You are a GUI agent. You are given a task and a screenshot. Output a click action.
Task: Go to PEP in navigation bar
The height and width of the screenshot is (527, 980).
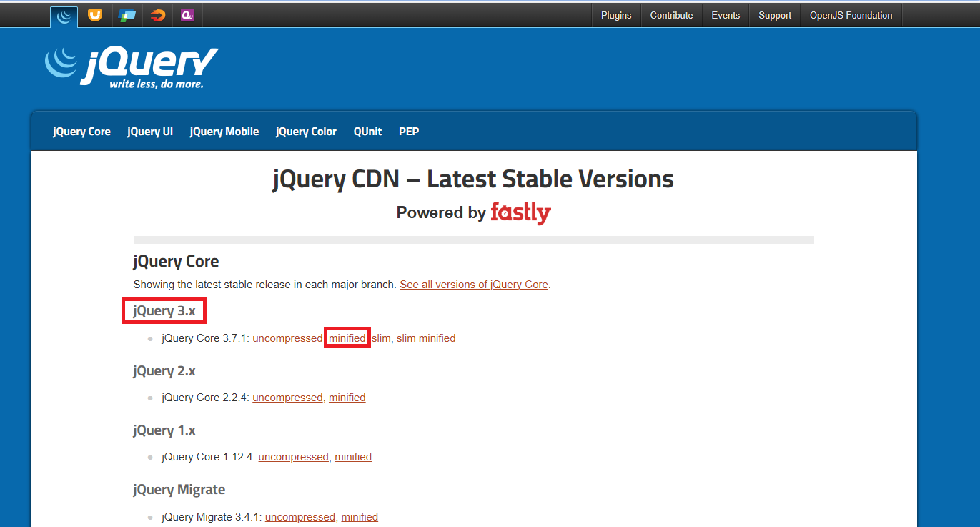[x=409, y=132]
